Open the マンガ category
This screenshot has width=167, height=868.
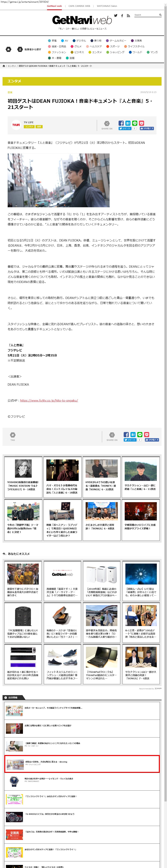pyautogui.click(x=152, y=52)
